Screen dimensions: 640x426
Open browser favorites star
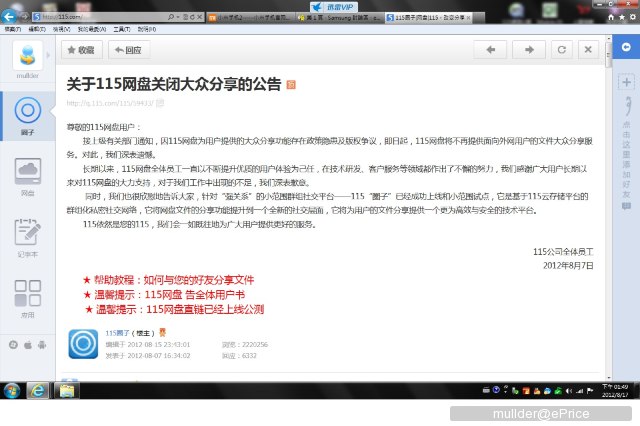pyautogui.click(x=622, y=17)
